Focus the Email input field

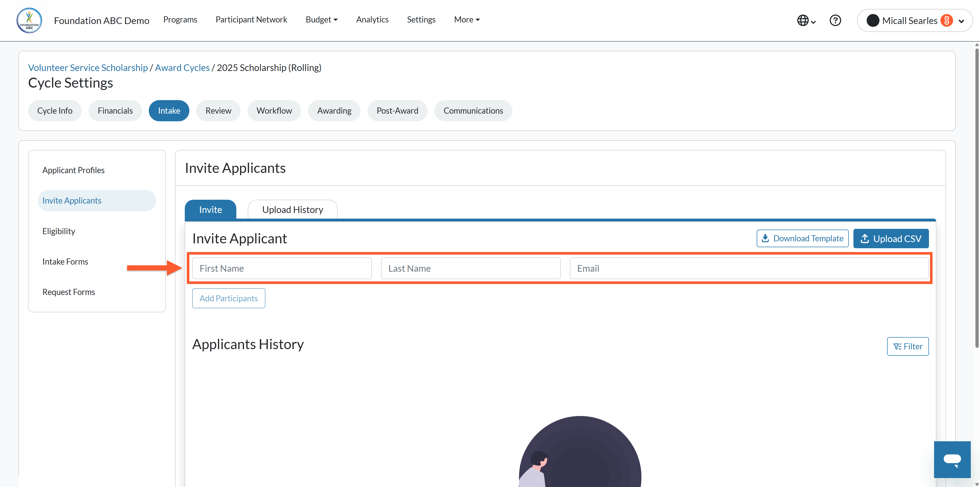[749, 268]
